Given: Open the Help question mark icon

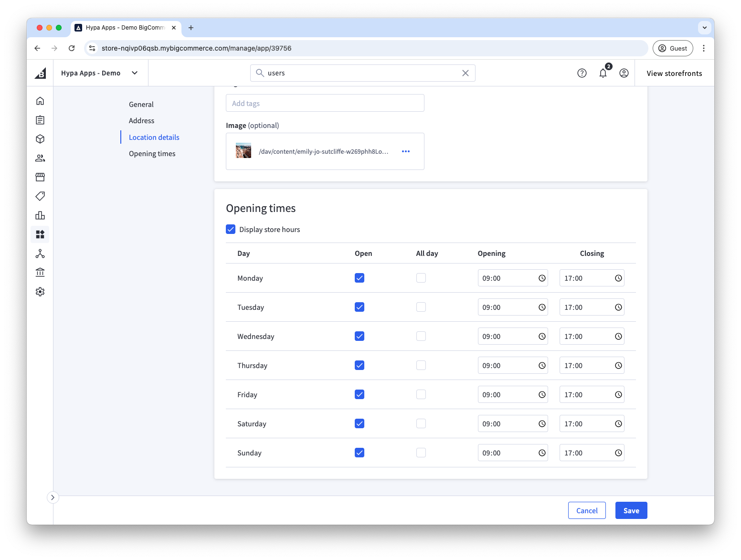Looking at the screenshot, I should tap(582, 73).
